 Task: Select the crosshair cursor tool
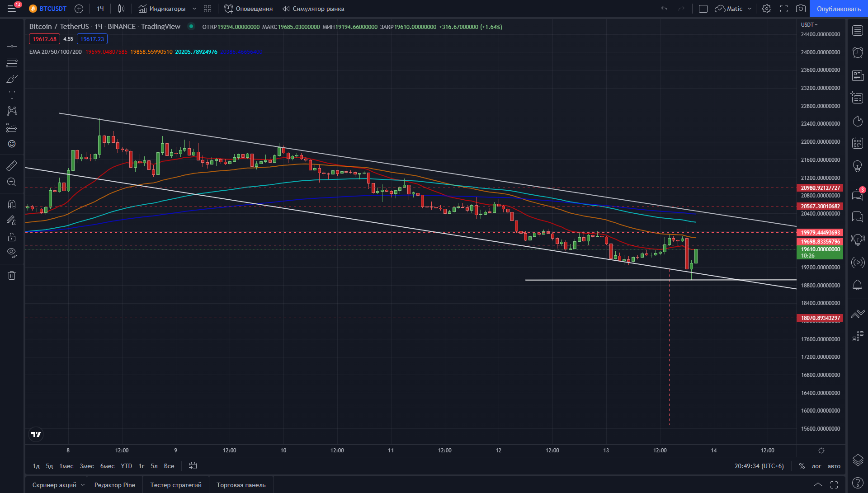12,30
